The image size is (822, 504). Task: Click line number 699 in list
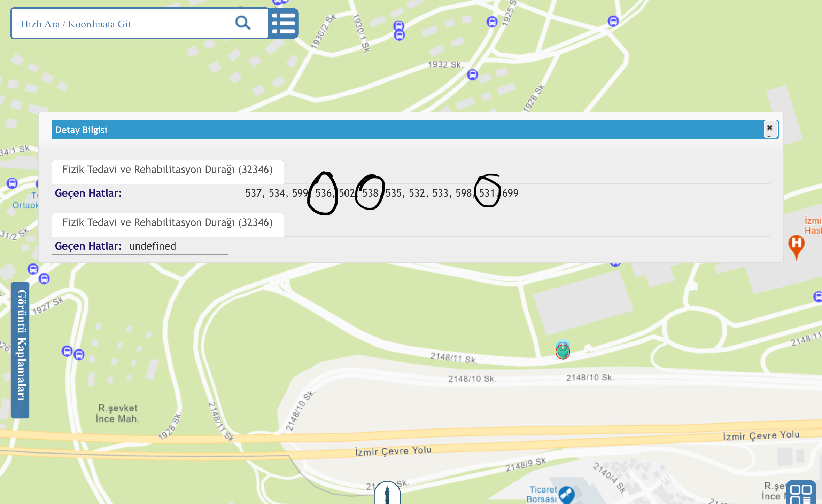click(x=510, y=193)
